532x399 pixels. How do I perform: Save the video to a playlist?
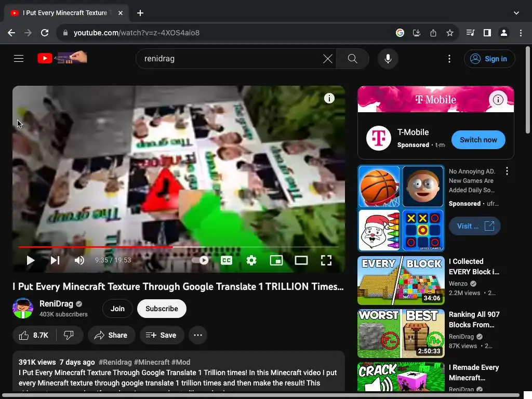[162, 335]
